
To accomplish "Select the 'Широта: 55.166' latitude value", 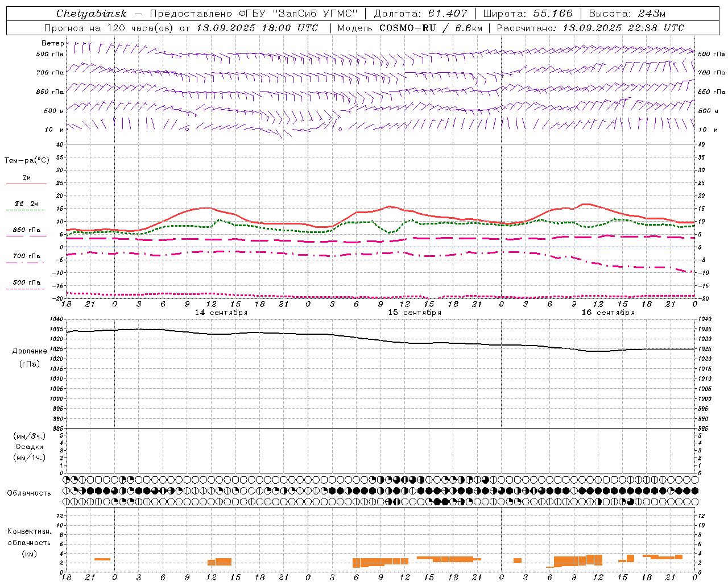I will click(527, 14).
